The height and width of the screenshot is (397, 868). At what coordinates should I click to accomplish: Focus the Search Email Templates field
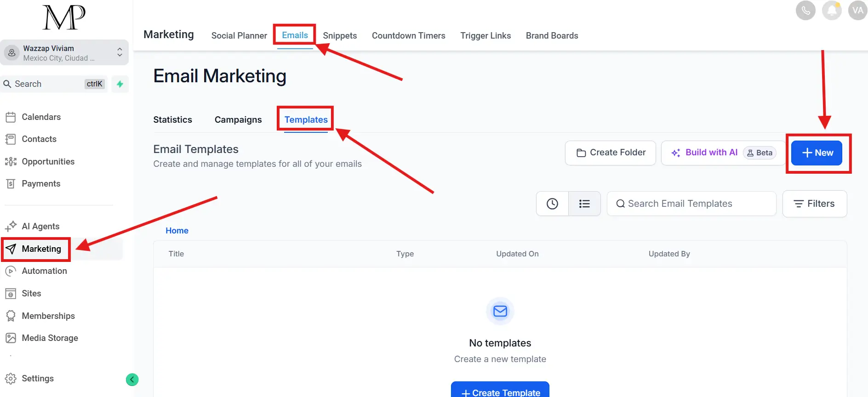click(691, 204)
